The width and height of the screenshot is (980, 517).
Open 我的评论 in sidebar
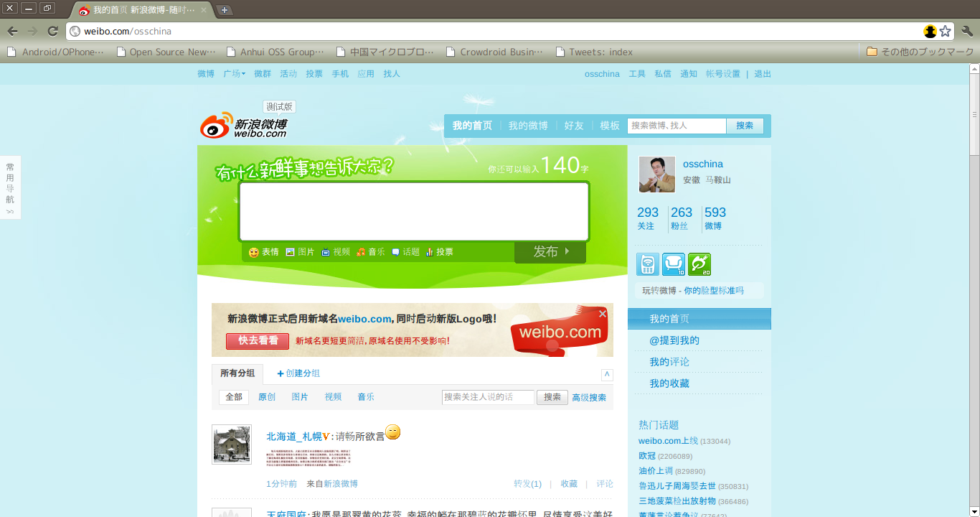669,362
